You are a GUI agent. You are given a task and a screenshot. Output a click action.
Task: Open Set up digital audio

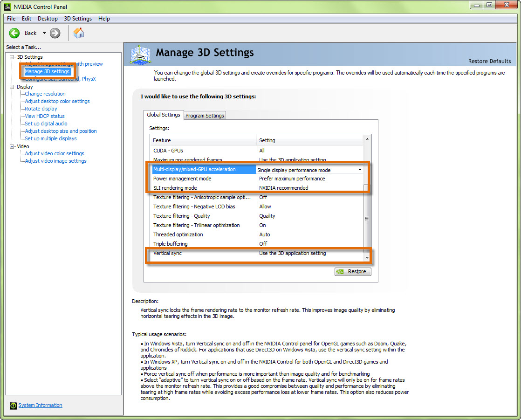click(46, 124)
